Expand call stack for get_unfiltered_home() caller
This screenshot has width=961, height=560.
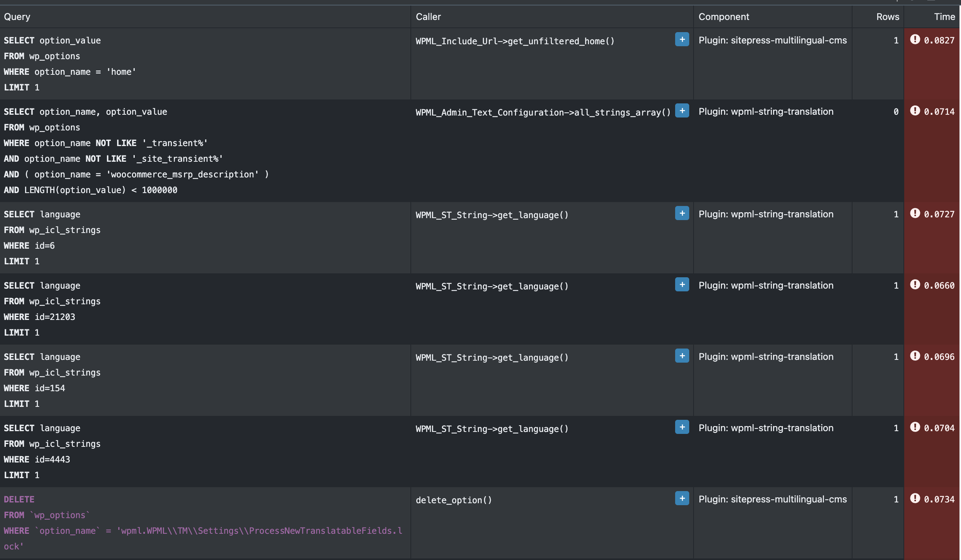(682, 40)
